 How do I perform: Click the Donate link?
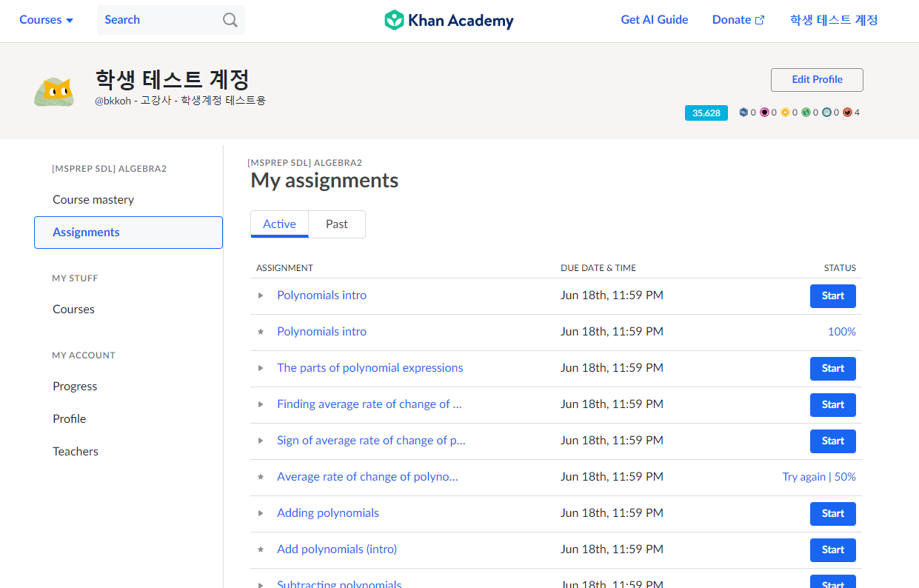click(x=738, y=20)
